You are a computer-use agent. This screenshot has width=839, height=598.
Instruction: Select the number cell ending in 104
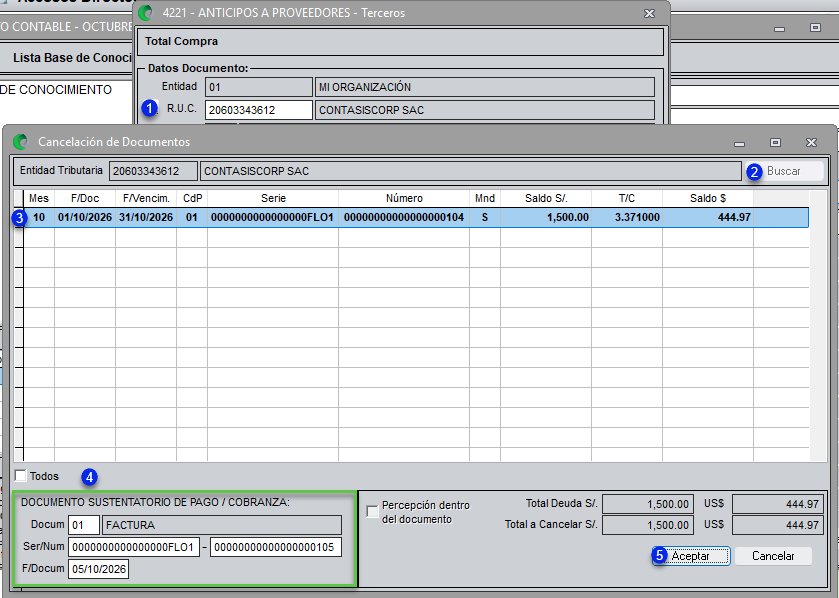(404, 218)
